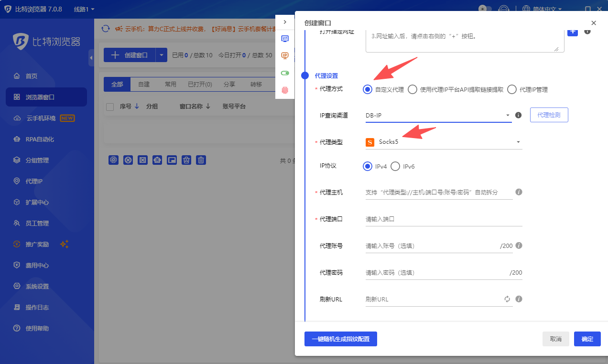Choose the IPv6 protocol option

pos(395,166)
